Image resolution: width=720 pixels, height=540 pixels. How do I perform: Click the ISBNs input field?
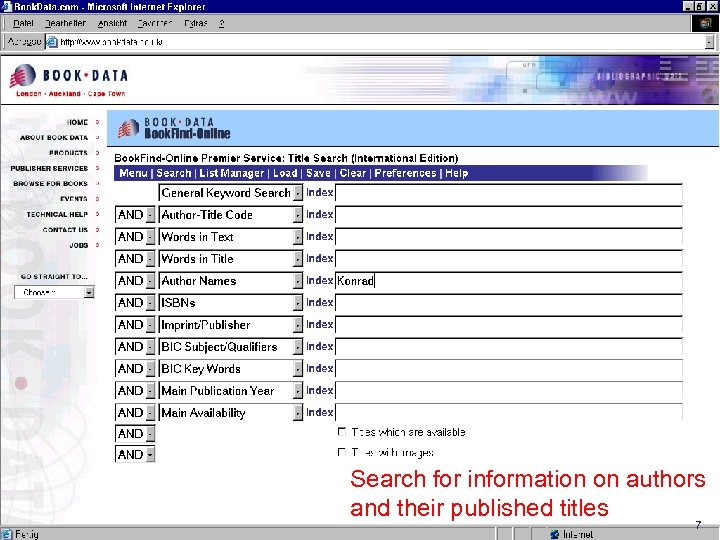tap(509, 303)
